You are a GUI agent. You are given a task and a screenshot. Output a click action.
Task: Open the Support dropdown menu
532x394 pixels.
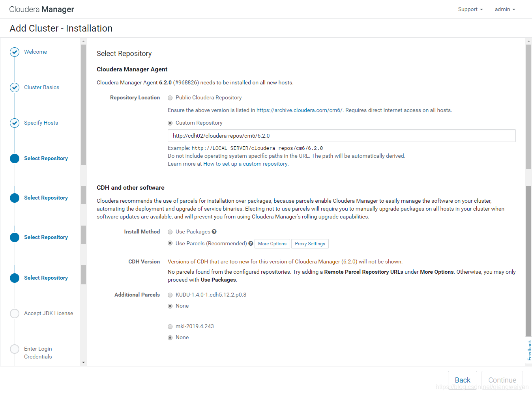(x=470, y=9)
